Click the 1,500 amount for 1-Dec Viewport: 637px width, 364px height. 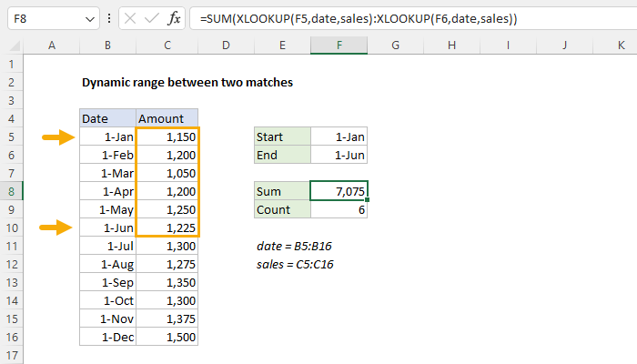click(167, 337)
